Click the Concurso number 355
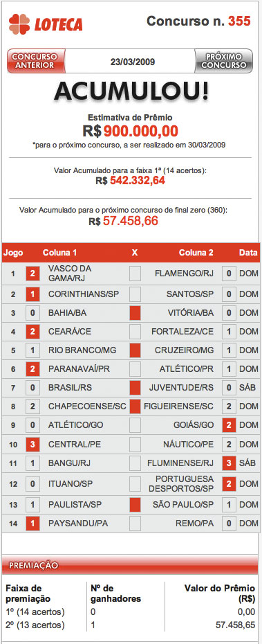This screenshot has height=644, width=262. [x=239, y=21]
